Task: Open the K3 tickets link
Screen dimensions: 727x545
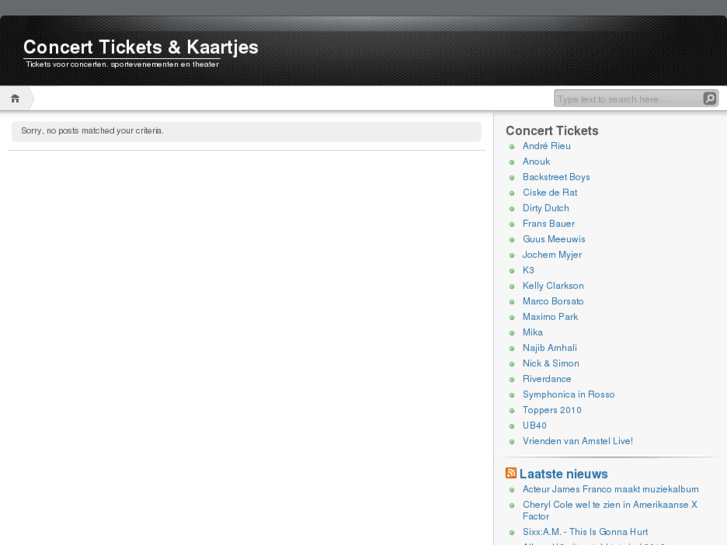Action: (528, 270)
